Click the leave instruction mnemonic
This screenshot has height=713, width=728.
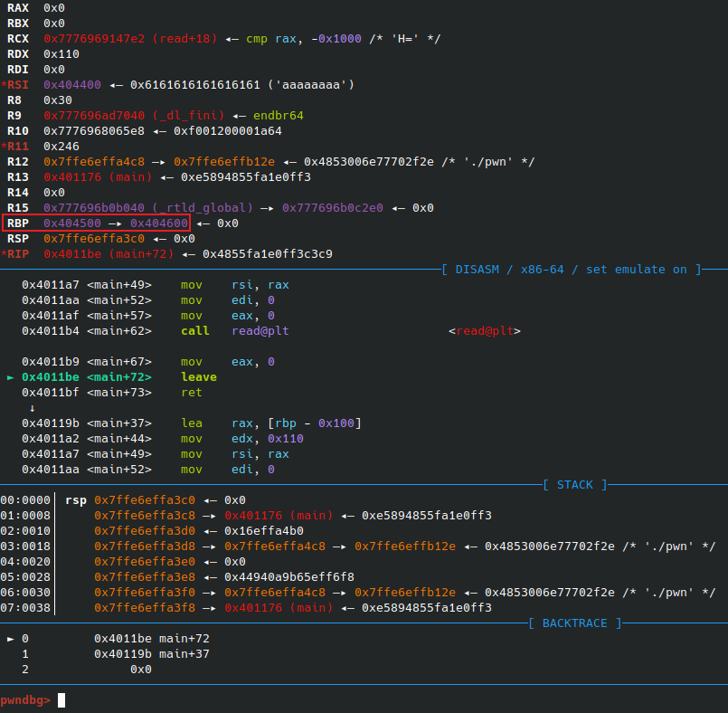tap(199, 377)
